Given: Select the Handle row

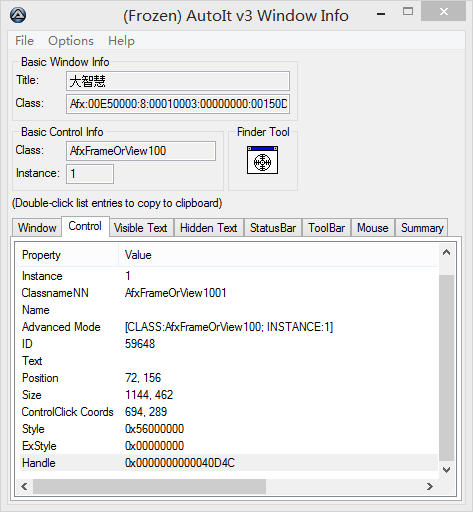Looking at the screenshot, I should [x=228, y=463].
